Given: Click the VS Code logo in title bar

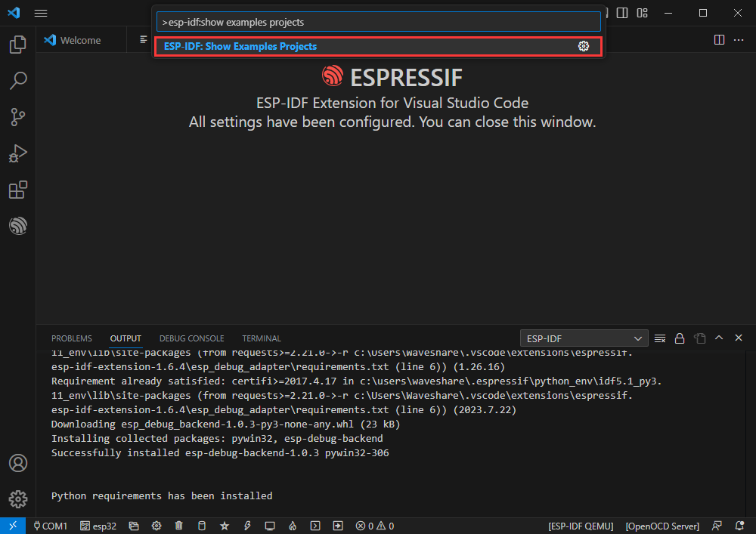Looking at the screenshot, I should 14,13.
